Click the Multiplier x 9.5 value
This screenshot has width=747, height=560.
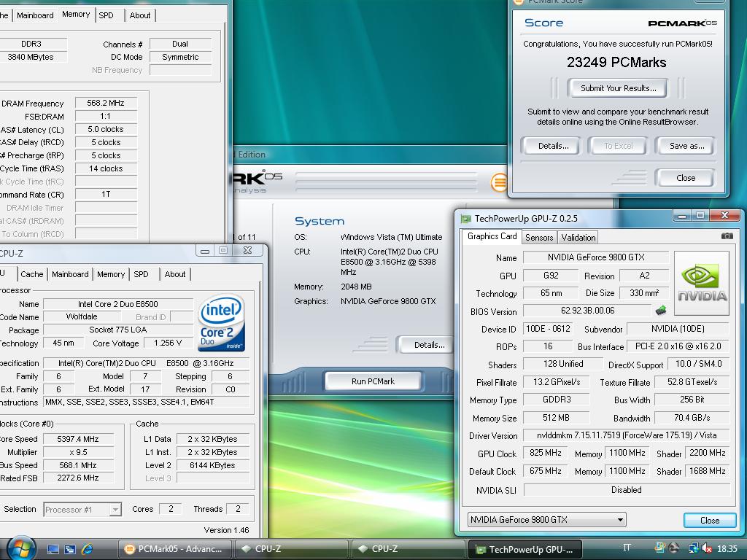point(77,452)
